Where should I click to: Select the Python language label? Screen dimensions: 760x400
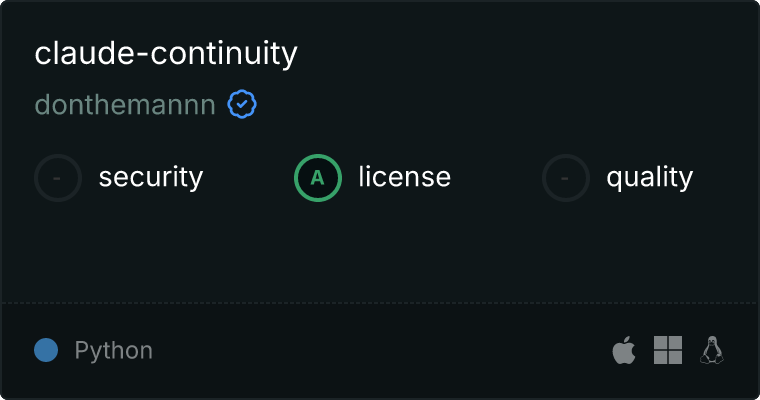pyautogui.click(x=113, y=351)
